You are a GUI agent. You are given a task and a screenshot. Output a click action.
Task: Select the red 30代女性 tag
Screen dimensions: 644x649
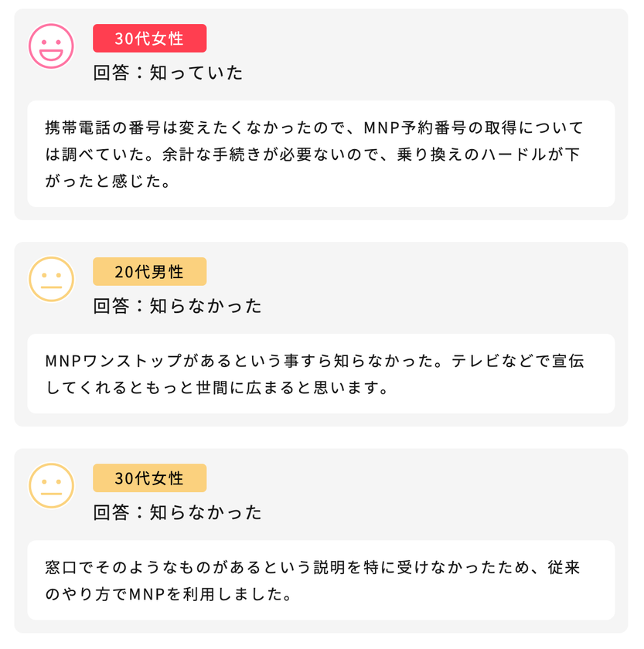(x=149, y=38)
